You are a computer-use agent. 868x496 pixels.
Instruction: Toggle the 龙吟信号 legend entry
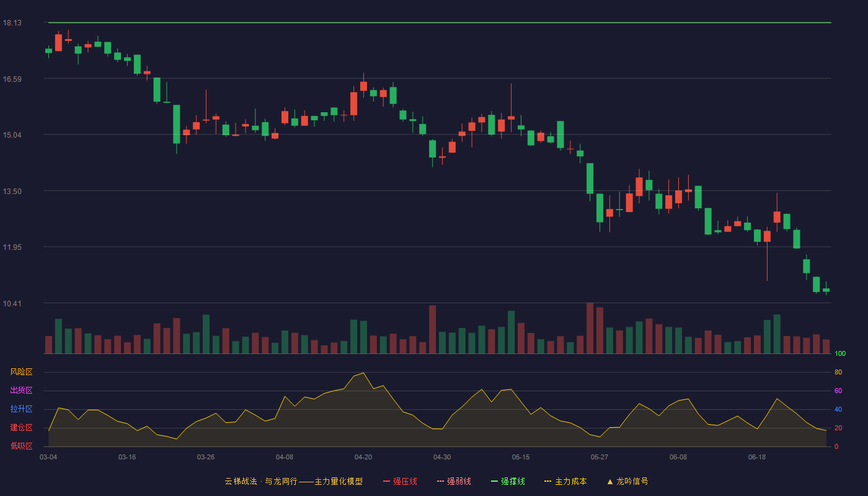point(627,481)
